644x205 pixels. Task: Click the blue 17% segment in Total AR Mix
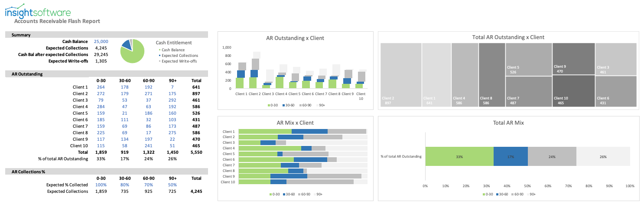(x=511, y=156)
